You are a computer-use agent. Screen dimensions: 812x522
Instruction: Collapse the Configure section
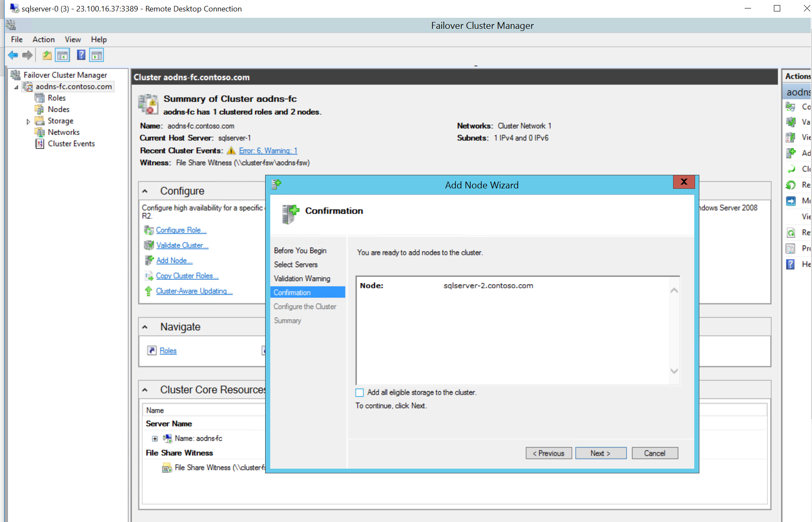coord(145,191)
